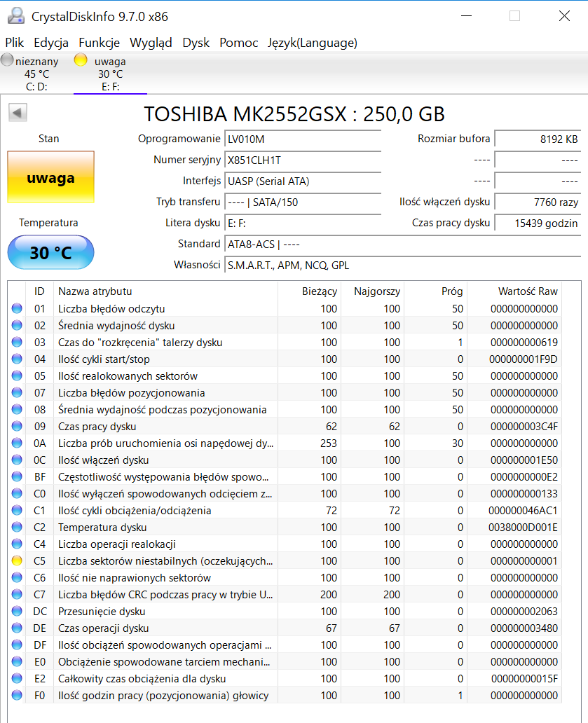Click the blue status dot for attribute 0A
This screenshot has width=588, height=723.
pyautogui.click(x=17, y=443)
